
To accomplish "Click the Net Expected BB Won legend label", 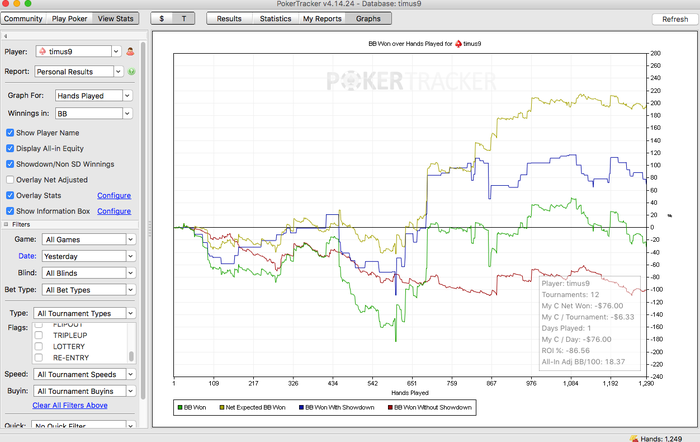I will (255, 408).
